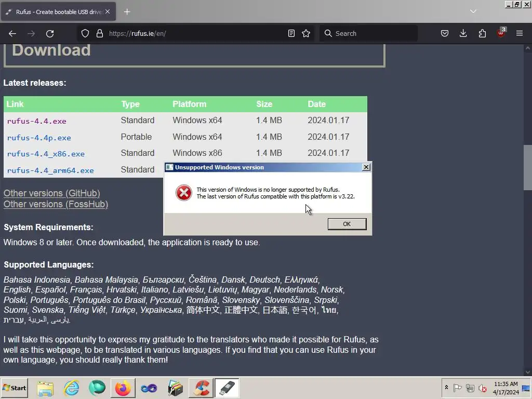The image size is (532, 399).
Task: Focus the Search box in toolbar
Action: click(x=368, y=33)
